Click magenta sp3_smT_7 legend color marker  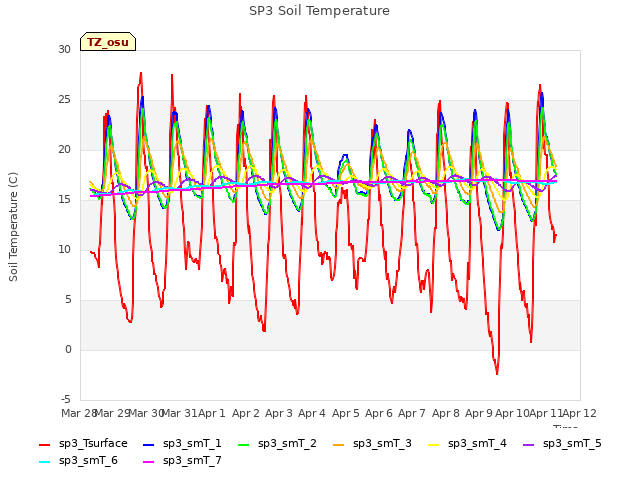[149, 462]
